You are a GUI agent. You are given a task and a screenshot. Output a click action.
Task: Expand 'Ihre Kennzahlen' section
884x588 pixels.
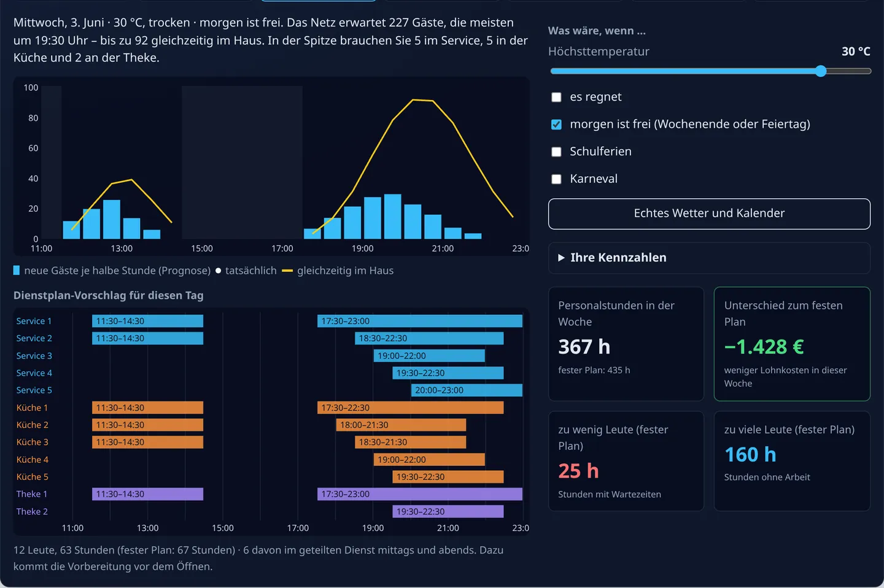709,258
